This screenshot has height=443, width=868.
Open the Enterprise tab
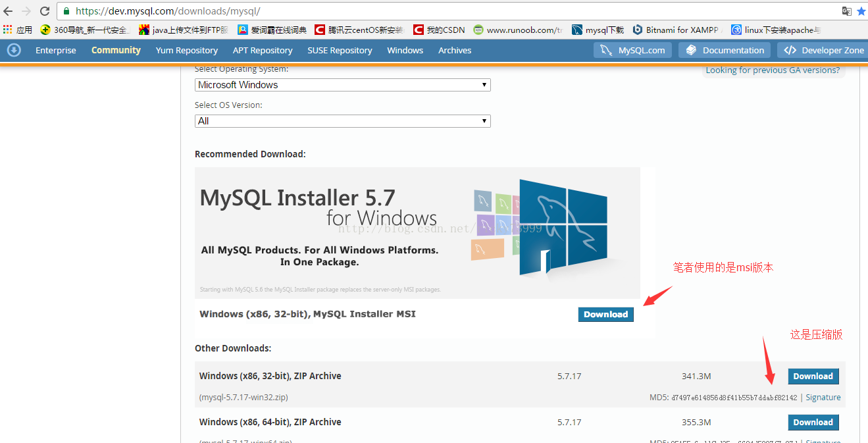[x=56, y=50]
